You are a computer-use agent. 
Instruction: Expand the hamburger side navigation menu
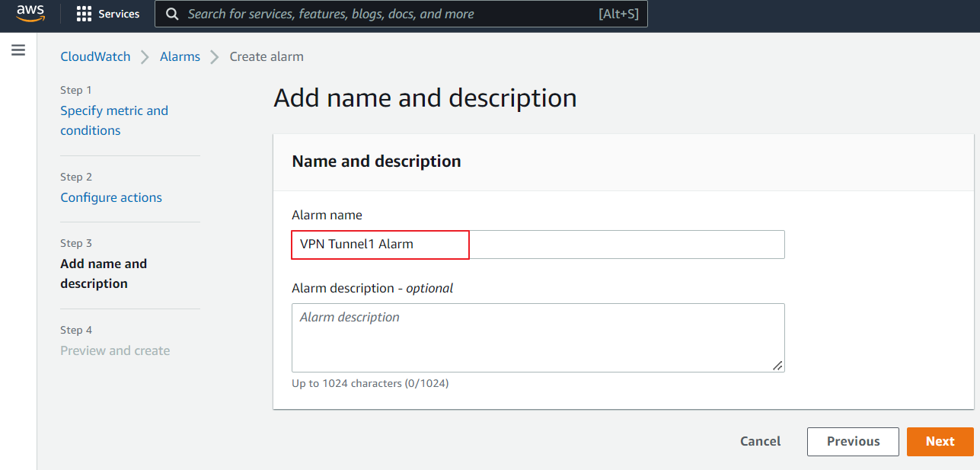coord(18,50)
